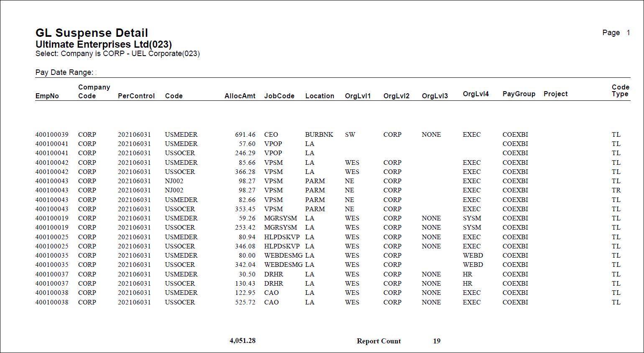Click the amount 366.28
Viewport: 644px width, 353px height.
click(x=245, y=172)
